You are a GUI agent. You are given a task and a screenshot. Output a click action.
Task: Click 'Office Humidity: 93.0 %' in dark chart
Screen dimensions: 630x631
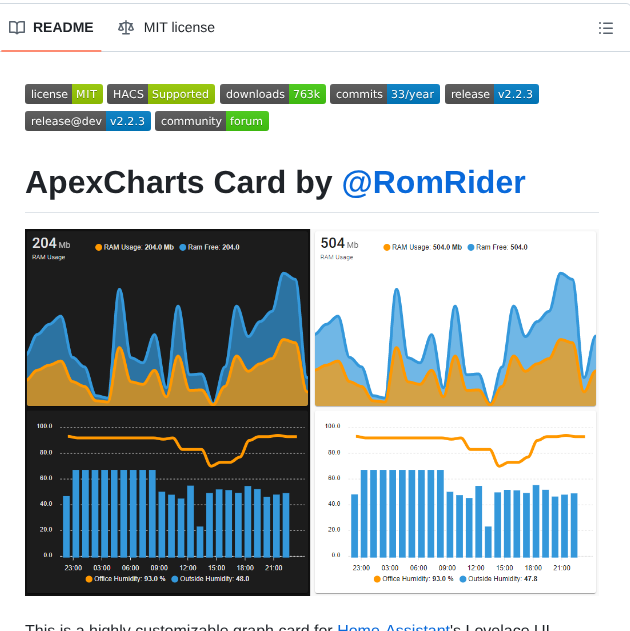(126, 579)
